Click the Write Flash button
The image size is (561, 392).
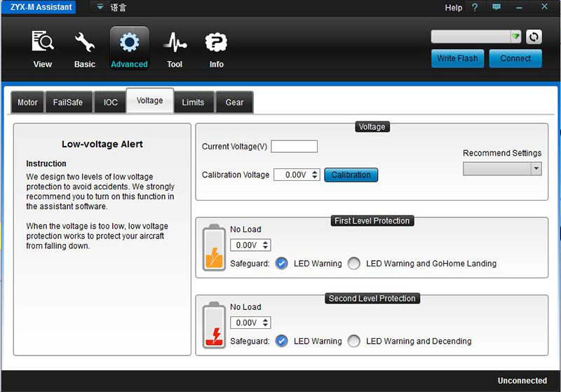click(x=458, y=58)
